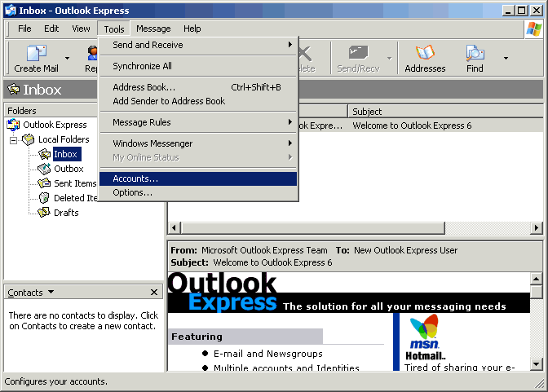Select the My Online Status entry

click(x=198, y=157)
